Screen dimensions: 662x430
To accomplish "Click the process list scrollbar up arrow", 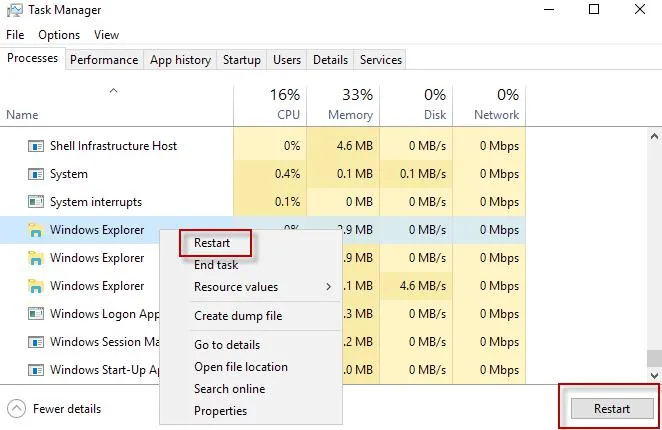I will [654, 136].
